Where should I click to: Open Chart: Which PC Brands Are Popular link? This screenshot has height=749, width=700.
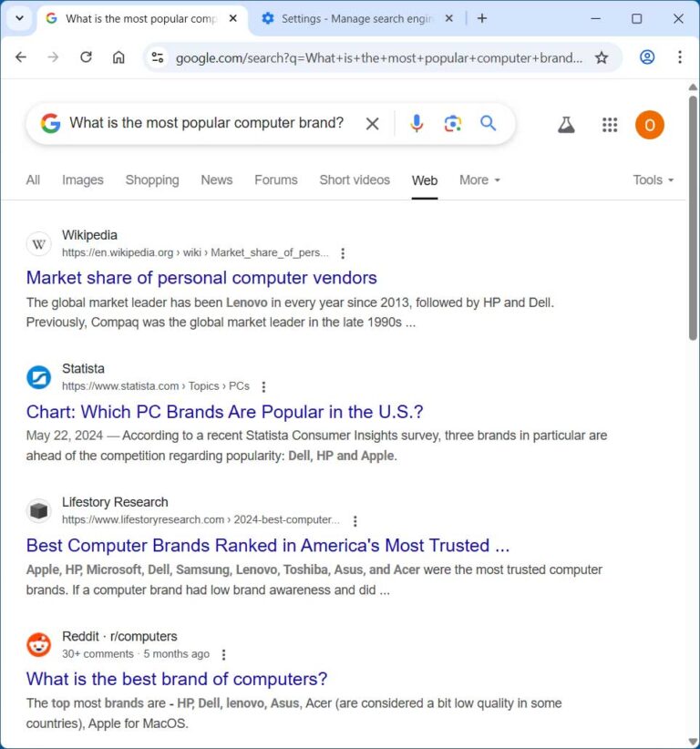point(224,412)
